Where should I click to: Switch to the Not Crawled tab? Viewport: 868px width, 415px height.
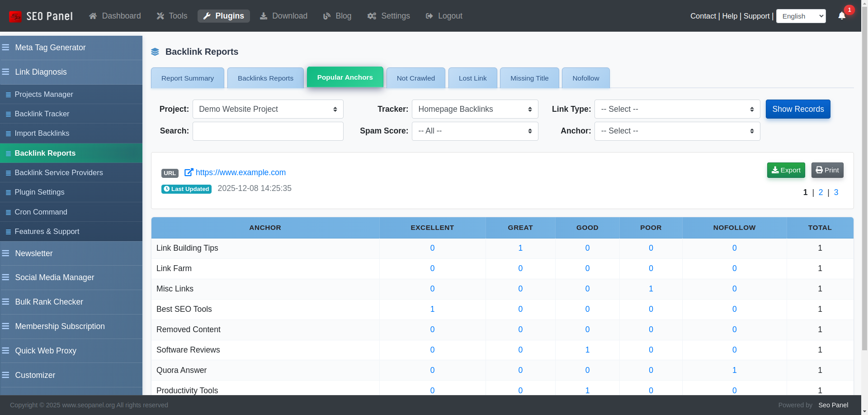click(x=415, y=78)
